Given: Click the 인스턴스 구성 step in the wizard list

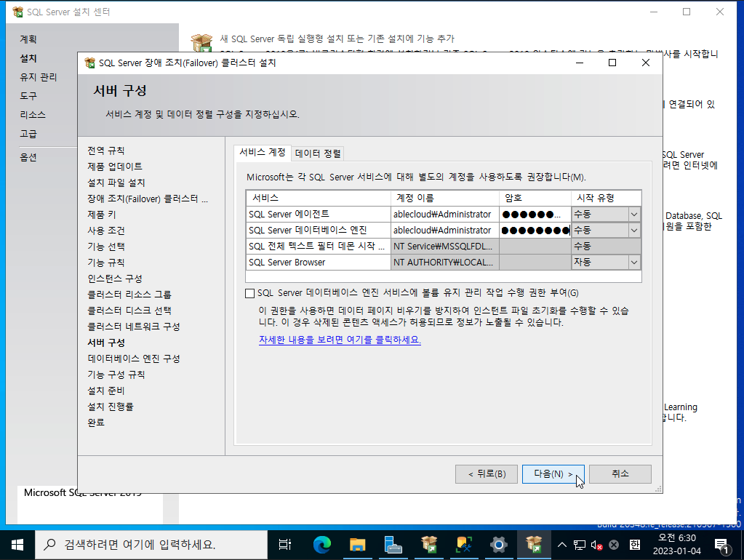Looking at the screenshot, I should point(115,279).
